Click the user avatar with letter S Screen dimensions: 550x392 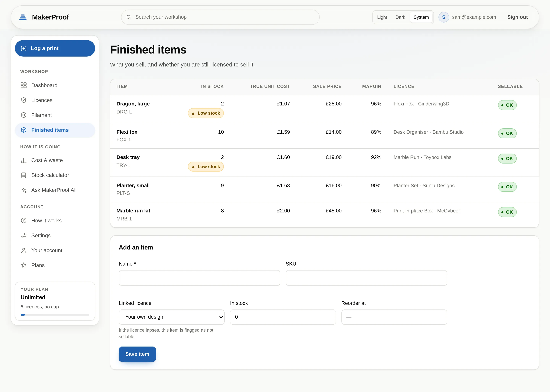pos(444,17)
